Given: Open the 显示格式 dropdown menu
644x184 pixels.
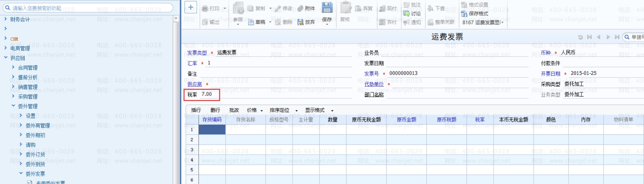Looking at the screenshot, I should [x=319, y=110].
